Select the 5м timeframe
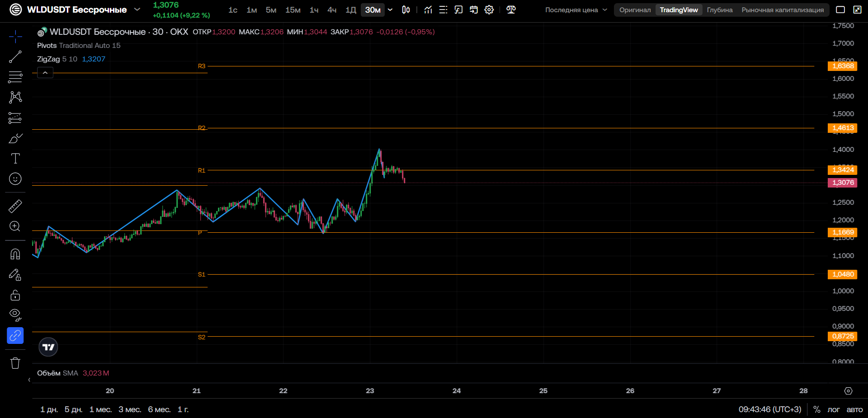This screenshot has height=418, width=868. 271,10
